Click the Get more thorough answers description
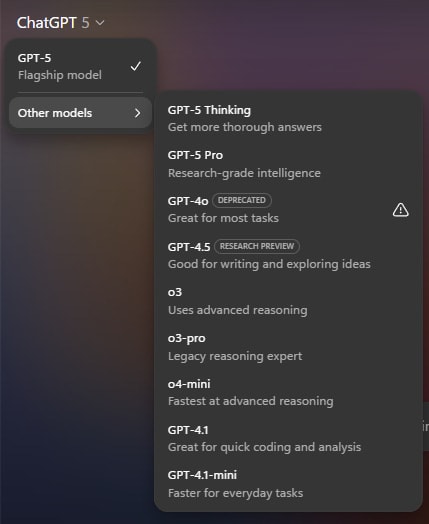 tap(245, 127)
